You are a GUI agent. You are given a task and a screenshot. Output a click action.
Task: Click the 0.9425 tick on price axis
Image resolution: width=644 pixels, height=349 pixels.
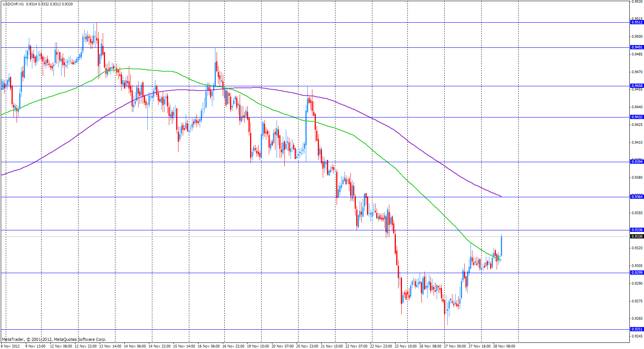point(637,125)
